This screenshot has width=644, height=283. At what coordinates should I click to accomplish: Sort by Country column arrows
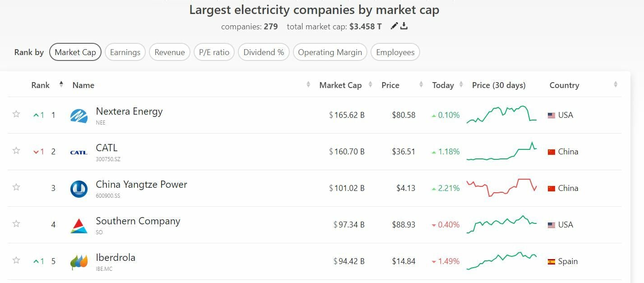(x=616, y=84)
